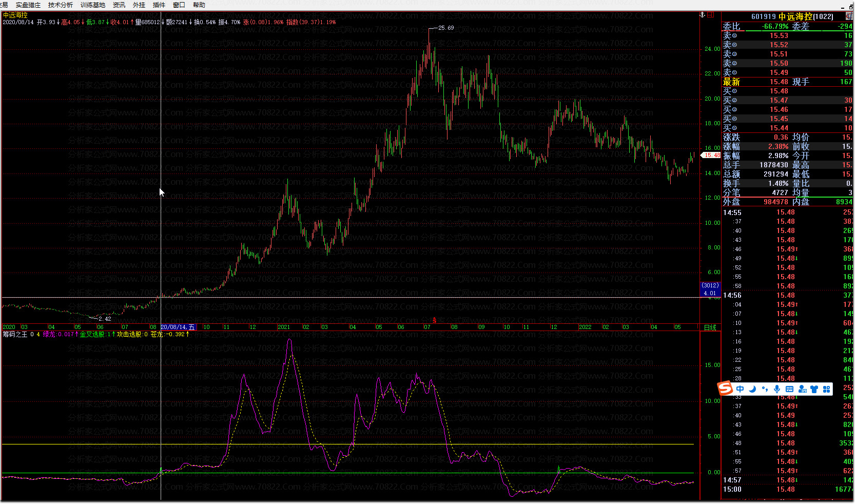The height and width of the screenshot is (504, 856).
Task: Open the 帮助 menu
Action: (199, 5)
